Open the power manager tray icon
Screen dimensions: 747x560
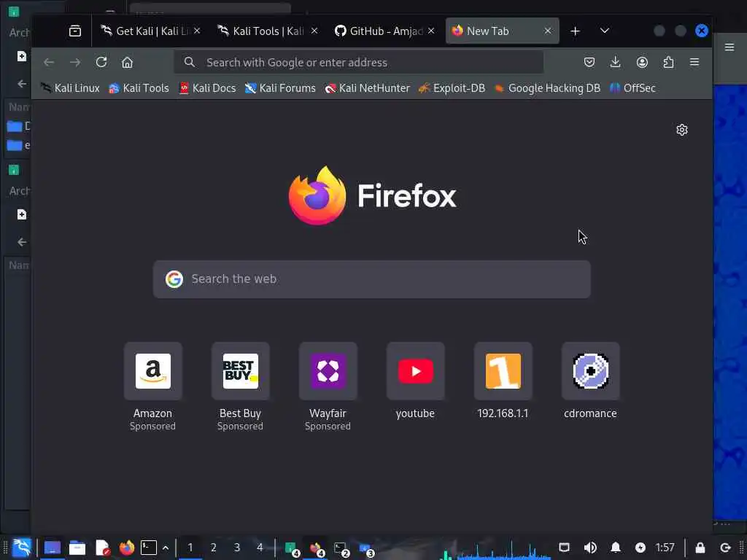[x=640, y=548]
